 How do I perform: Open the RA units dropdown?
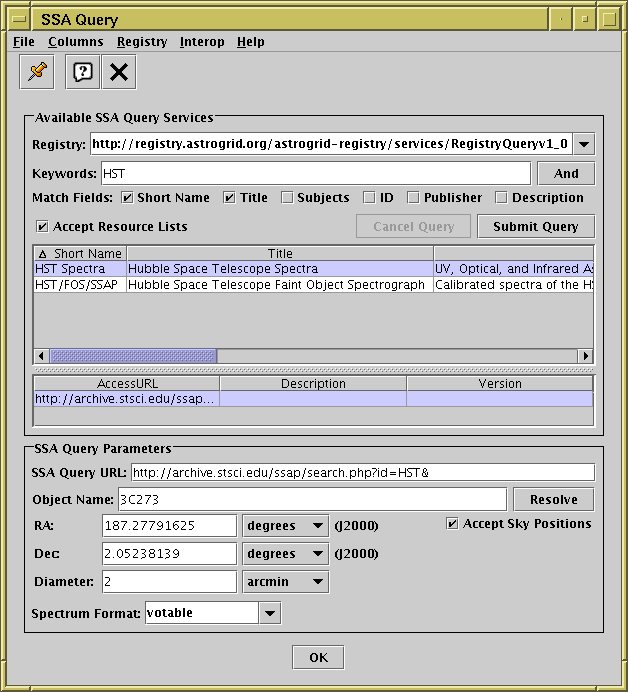pos(286,526)
